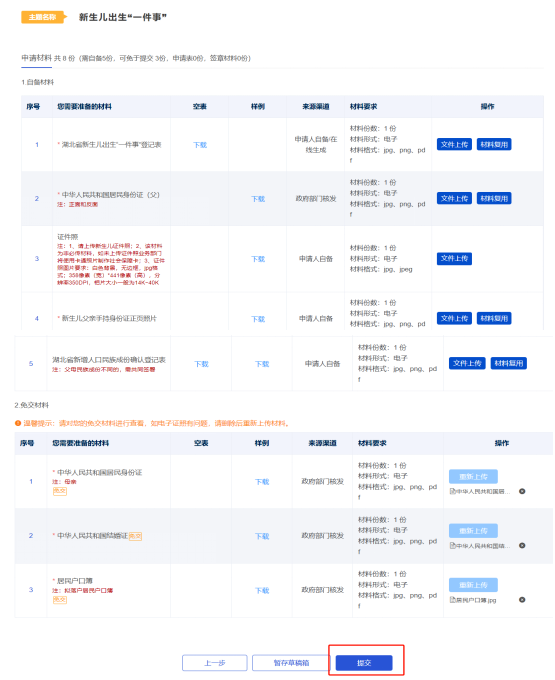The height and width of the screenshot is (680, 555).
Task: Submit the form with 提交 button
Action: pyautogui.click(x=364, y=663)
